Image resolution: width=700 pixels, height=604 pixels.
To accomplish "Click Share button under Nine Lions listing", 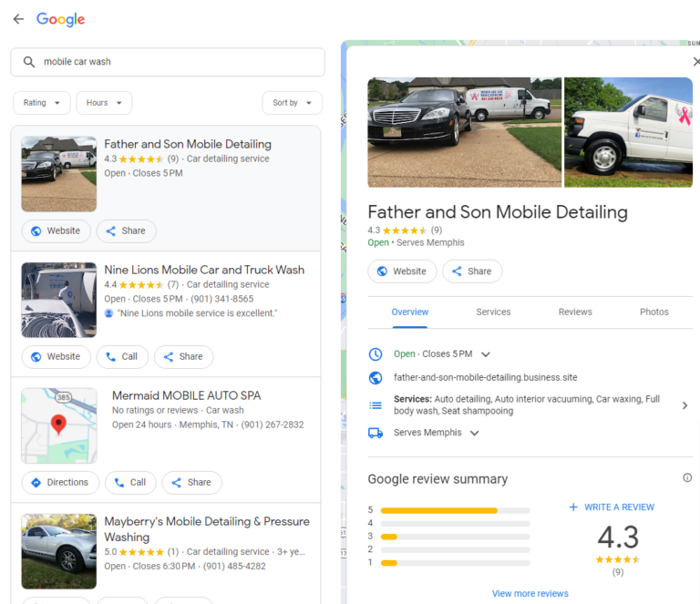I will (183, 356).
